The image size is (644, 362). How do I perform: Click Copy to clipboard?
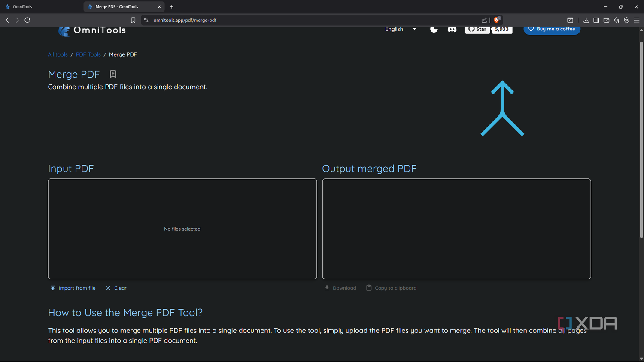(392, 288)
